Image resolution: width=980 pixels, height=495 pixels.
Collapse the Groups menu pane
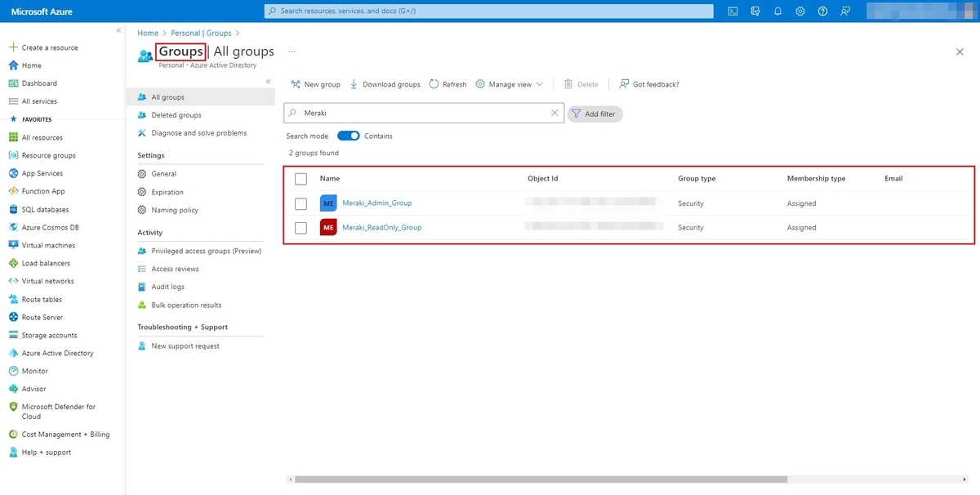269,81
